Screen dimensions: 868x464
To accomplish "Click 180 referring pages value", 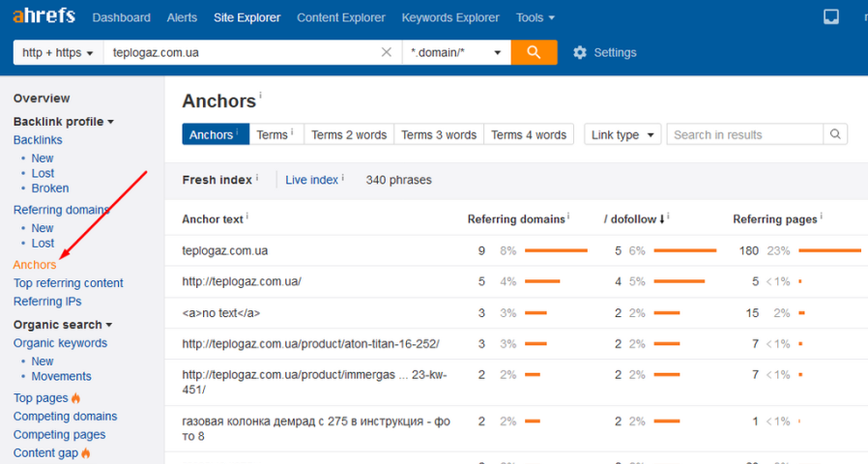I will click(x=748, y=250).
